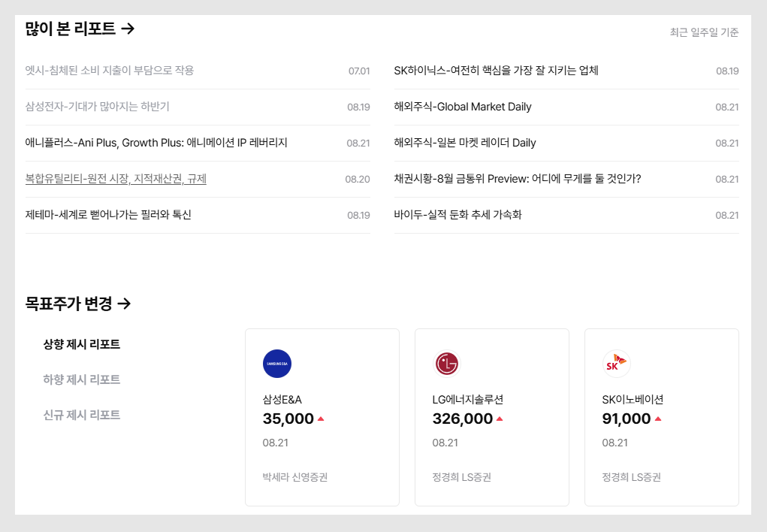This screenshot has width=767, height=532.
Task: View 제테마 세계로 뻗어나가는 필러와 톡신 report
Action: pos(108,215)
